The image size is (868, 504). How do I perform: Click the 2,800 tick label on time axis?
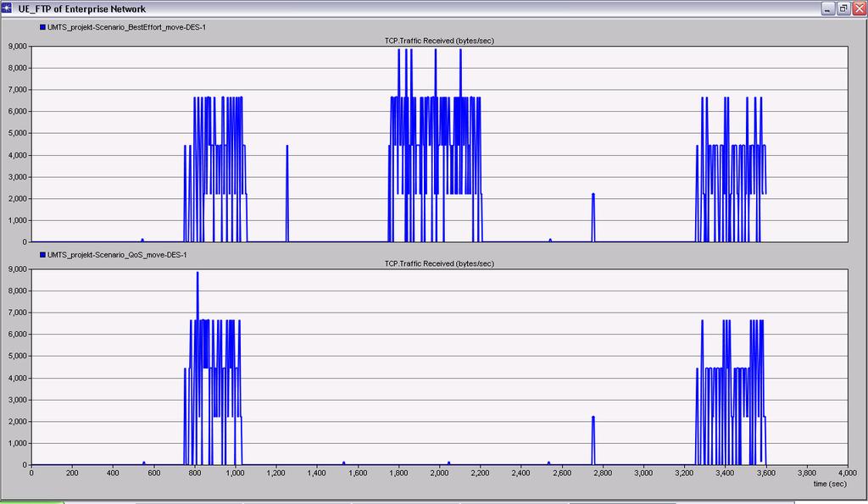(603, 473)
